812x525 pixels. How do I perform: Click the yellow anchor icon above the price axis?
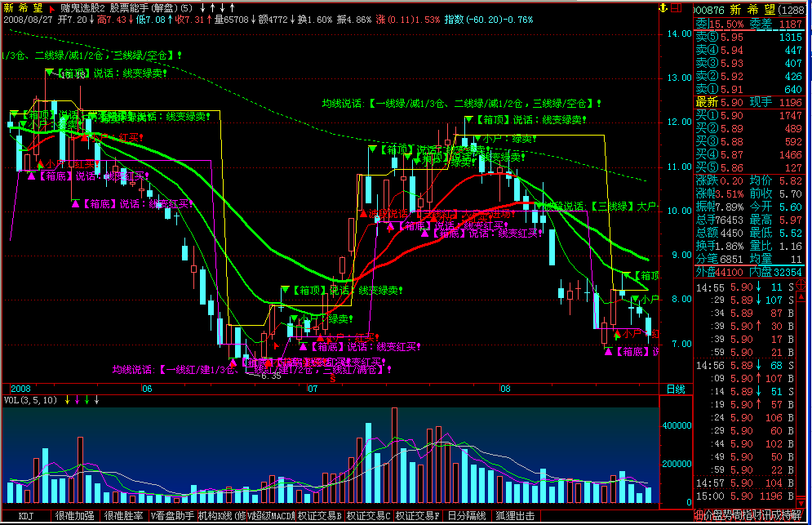click(x=663, y=8)
